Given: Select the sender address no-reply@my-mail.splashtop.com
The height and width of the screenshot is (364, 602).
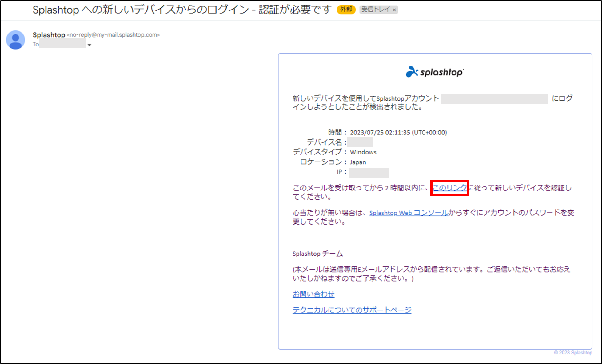Looking at the screenshot, I should pos(114,35).
